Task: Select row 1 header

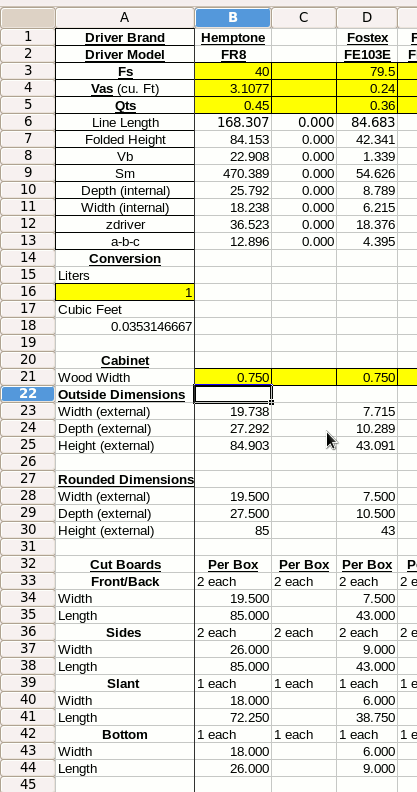Action: [28, 37]
